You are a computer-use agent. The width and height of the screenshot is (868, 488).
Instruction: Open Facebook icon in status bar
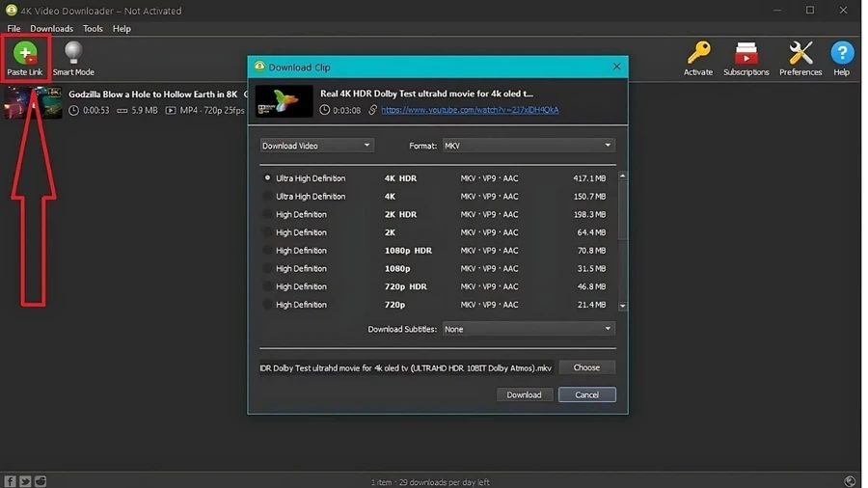10,481
